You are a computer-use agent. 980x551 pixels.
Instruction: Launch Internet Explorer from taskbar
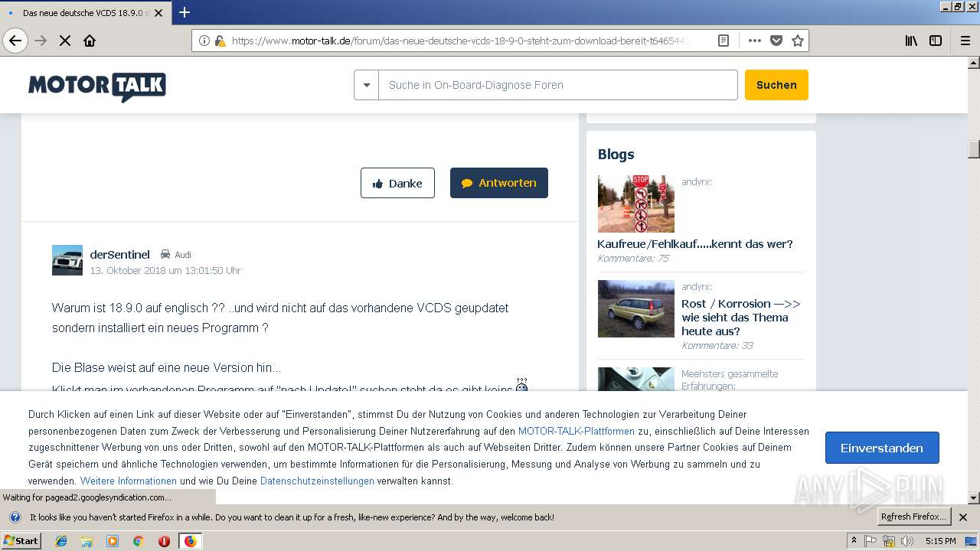pyautogui.click(x=61, y=541)
